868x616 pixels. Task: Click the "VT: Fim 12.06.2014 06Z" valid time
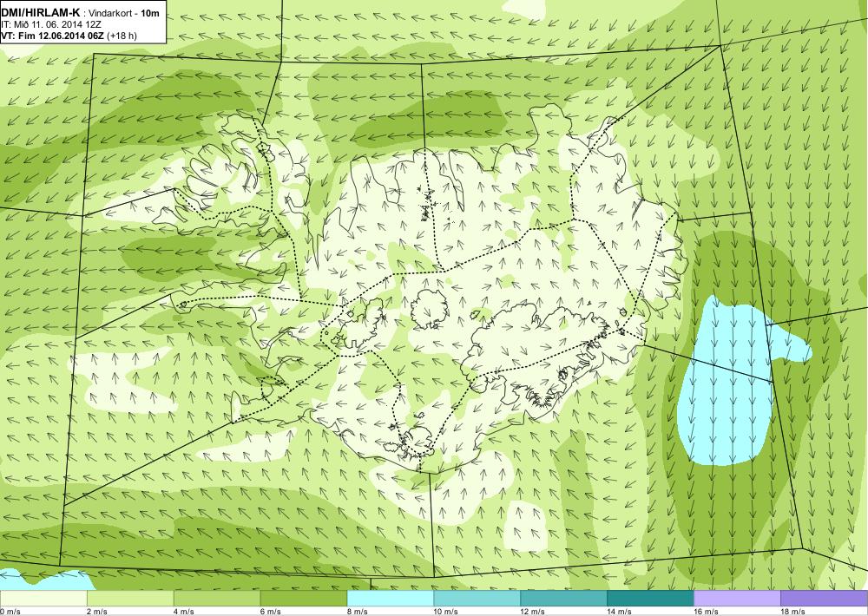point(53,36)
